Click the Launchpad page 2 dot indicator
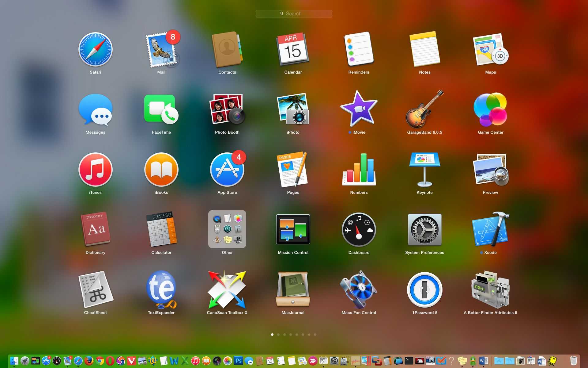This screenshot has height=368, width=588. 278,335
